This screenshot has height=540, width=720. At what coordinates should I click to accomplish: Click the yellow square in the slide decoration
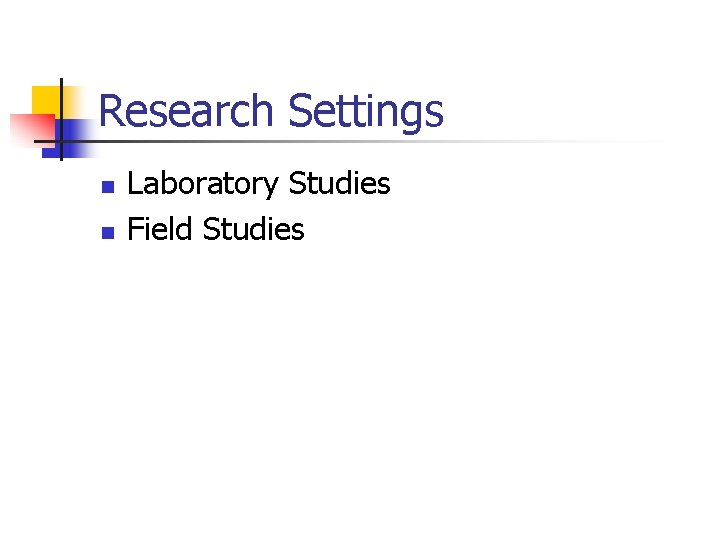pos(46,102)
